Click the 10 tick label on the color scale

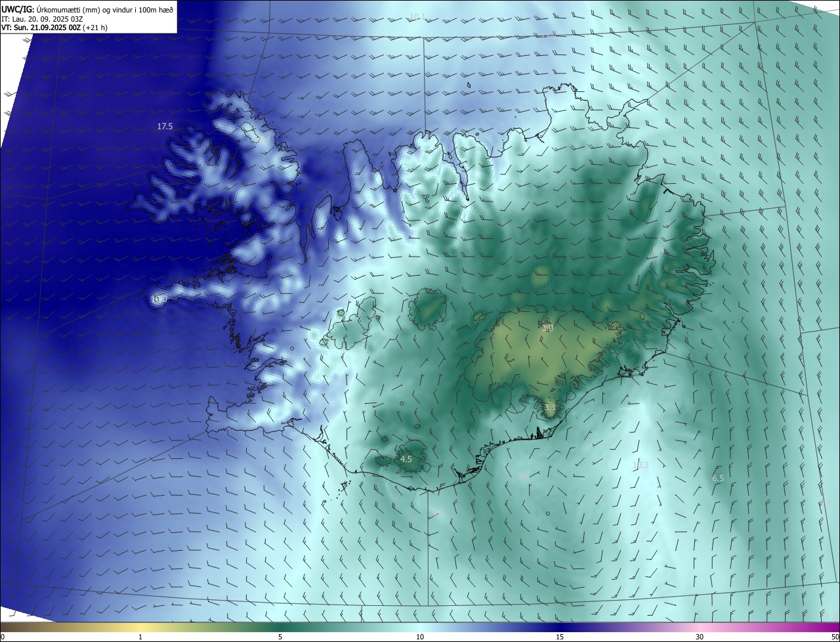420,637
